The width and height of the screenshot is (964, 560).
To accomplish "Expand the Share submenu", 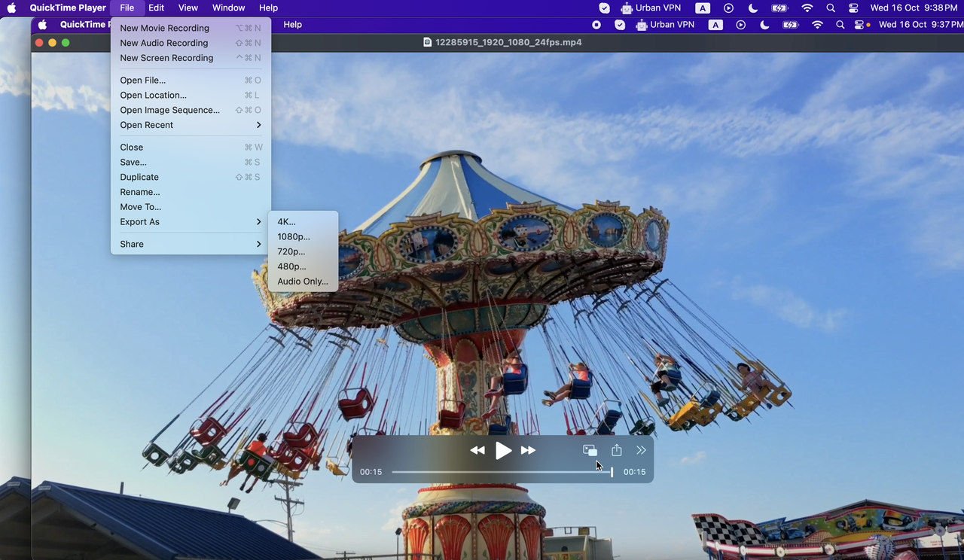I will pyautogui.click(x=191, y=244).
